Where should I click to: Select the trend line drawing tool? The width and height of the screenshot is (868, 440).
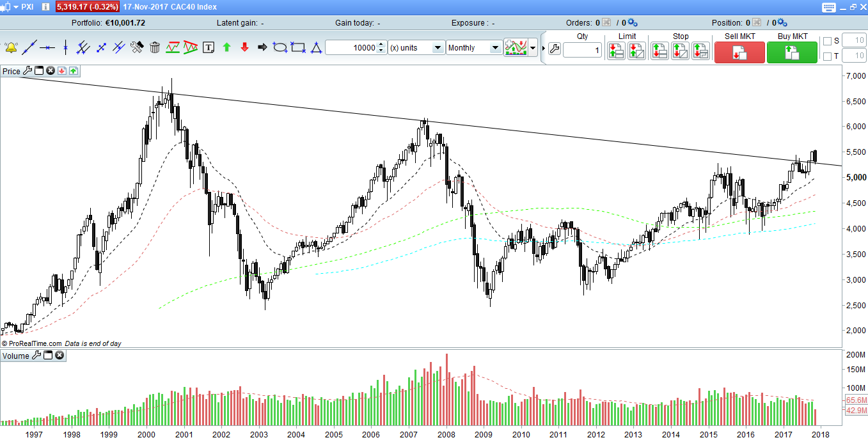[x=29, y=47]
